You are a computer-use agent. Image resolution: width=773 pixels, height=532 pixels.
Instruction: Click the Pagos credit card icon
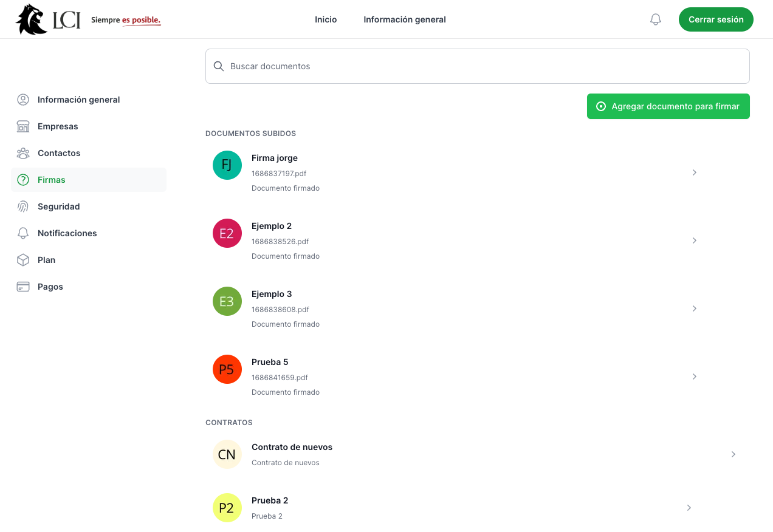23,287
